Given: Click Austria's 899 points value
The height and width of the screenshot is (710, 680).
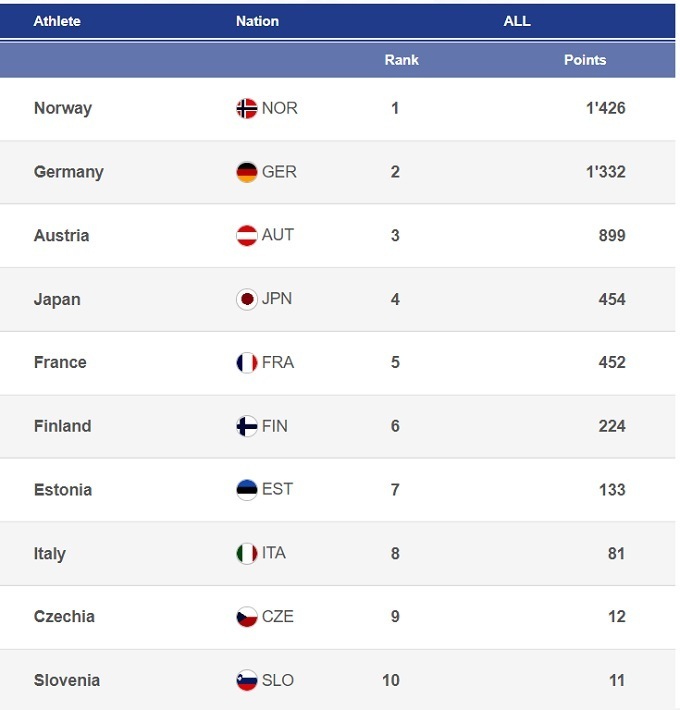Looking at the screenshot, I should pos(612,236).
